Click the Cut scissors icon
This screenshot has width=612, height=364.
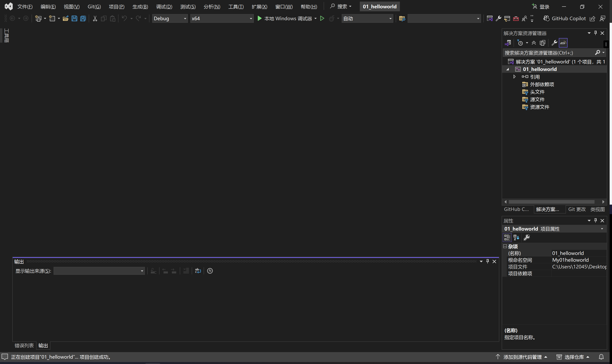(x=95, y=18)
